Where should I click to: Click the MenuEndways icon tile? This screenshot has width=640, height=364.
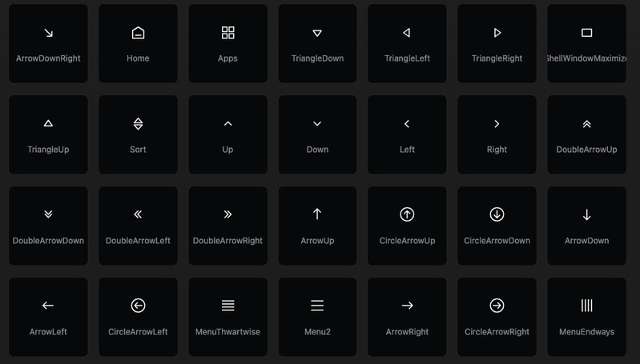pyautogui.click(x=586, y=317)
